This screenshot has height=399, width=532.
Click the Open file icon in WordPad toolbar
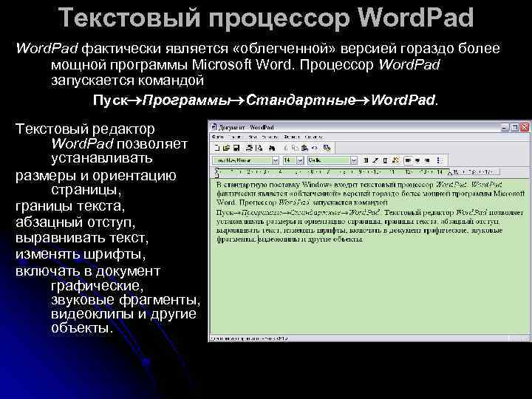point(227,148)
